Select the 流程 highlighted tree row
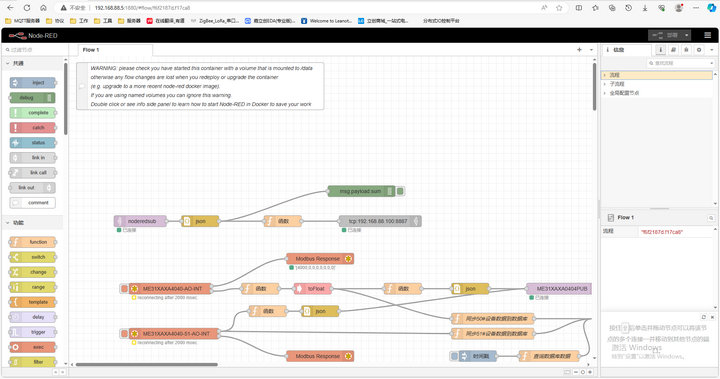Viewport: 720px width, 379px height. click(657, 75)
